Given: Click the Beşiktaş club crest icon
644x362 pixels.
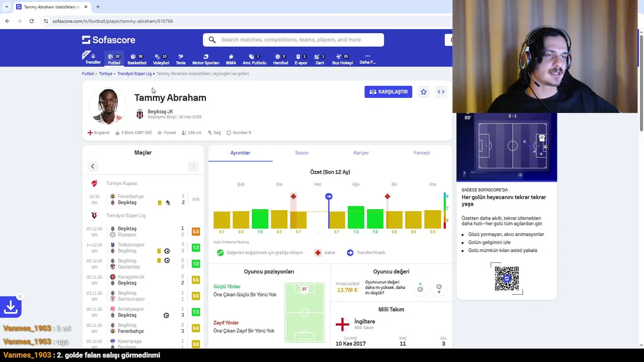Looking at the screenshot, I should [140, 114].
